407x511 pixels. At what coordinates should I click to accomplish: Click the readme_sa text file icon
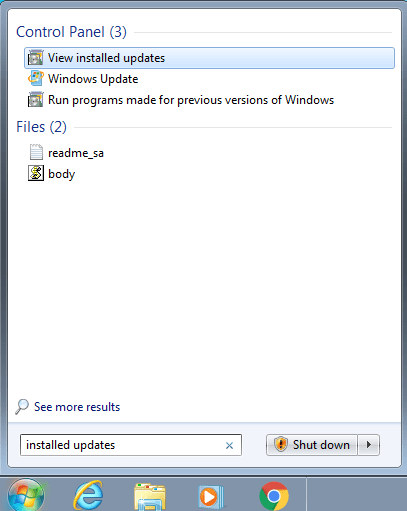point(36,152)
